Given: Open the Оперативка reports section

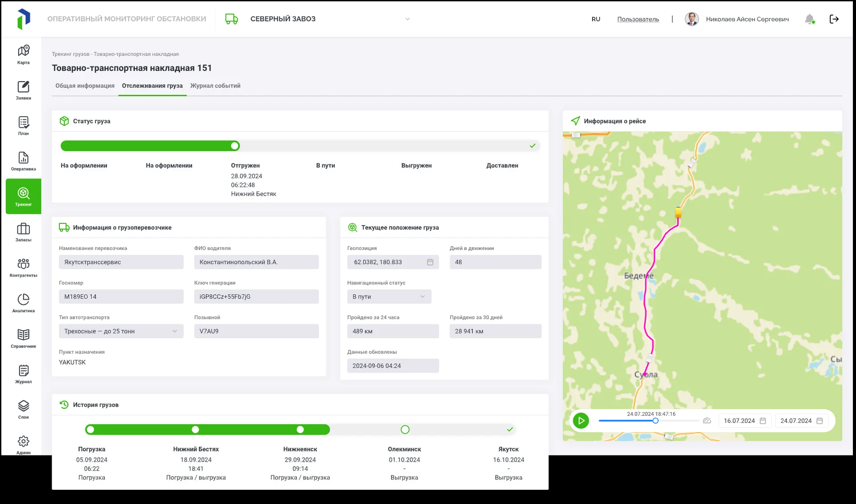Looking at the screenshot, I should (x=23, y=161).
